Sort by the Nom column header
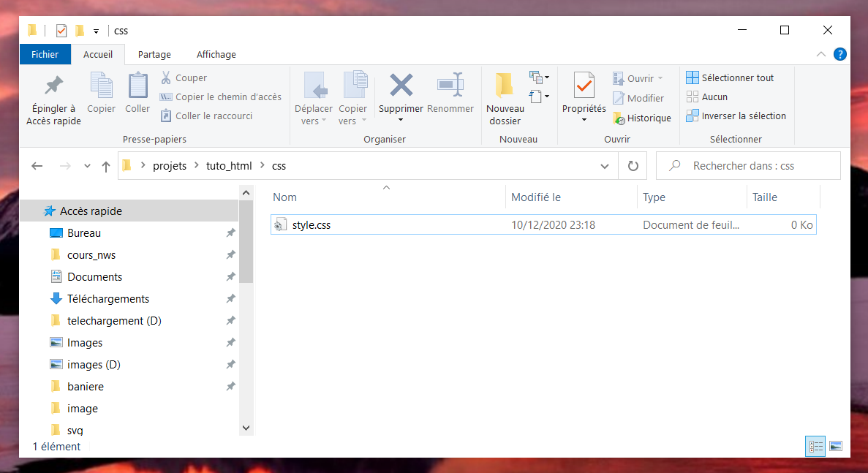Viewport: 868px width, 473px height. (x=387, y=197)
